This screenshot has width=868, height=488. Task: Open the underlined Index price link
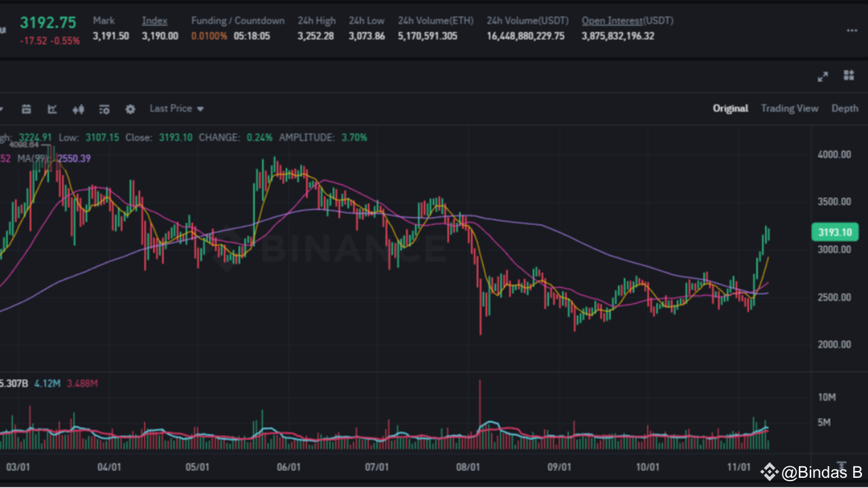(155, 20)
